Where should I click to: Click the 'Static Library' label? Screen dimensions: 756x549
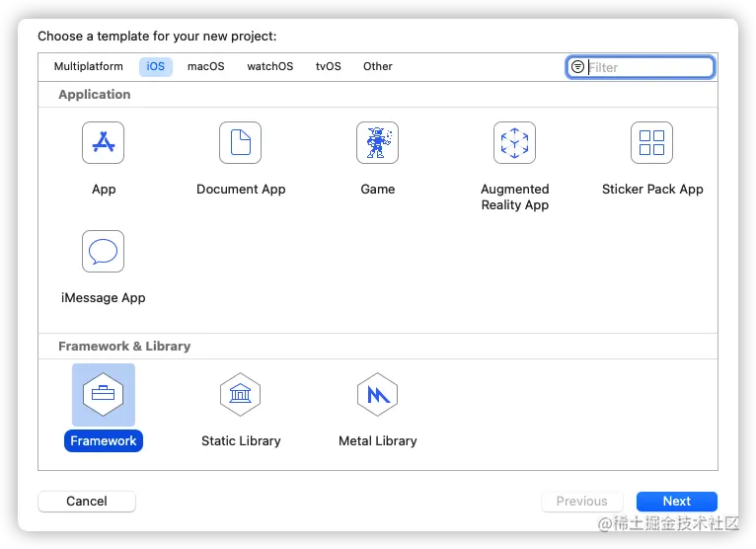[241, 441]
